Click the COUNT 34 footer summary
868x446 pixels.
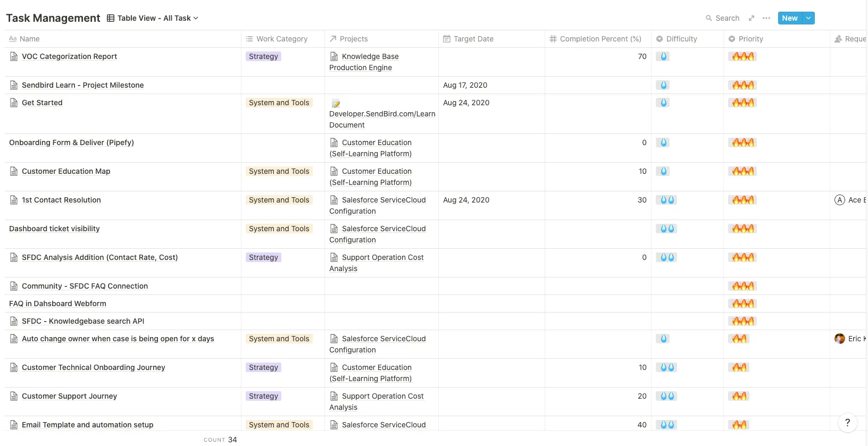[x=220, y=440]
